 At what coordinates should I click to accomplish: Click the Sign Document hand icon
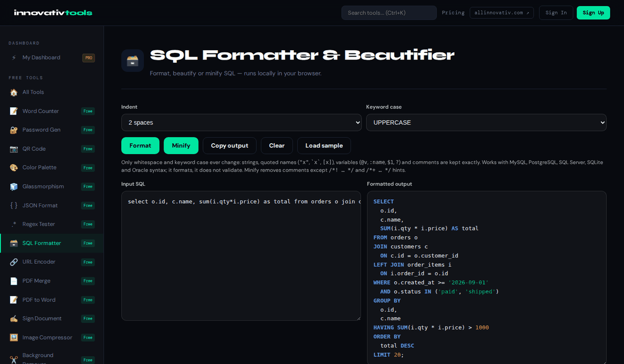14,318
